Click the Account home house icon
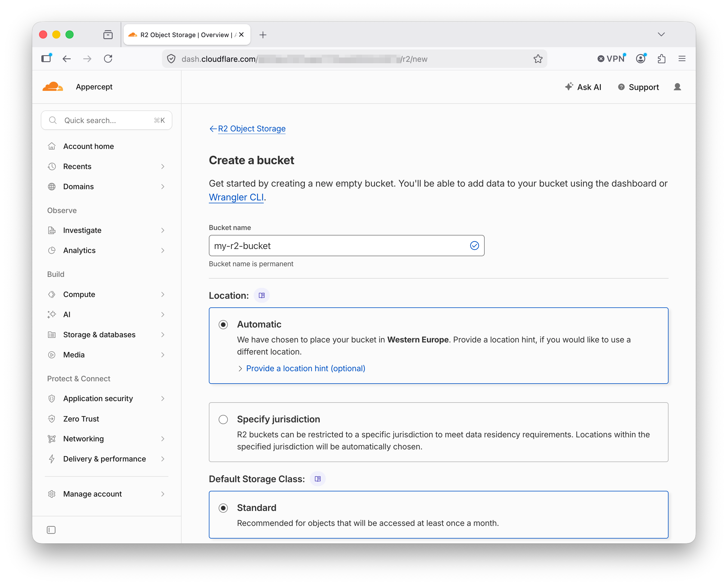This screenshot has height=586, width=728. (52, 146)
